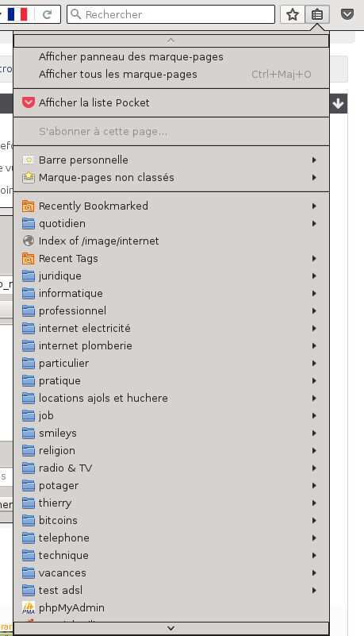Select Afficher panneau des marque-pages

171,57
